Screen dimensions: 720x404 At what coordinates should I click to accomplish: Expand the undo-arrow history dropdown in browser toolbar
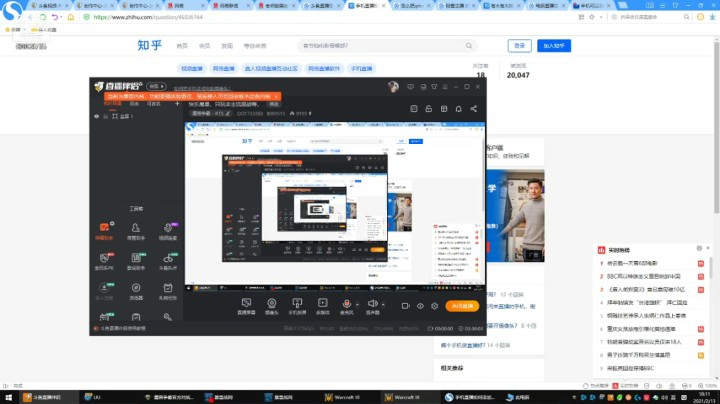pyautogui.click(x=62, y=17)
